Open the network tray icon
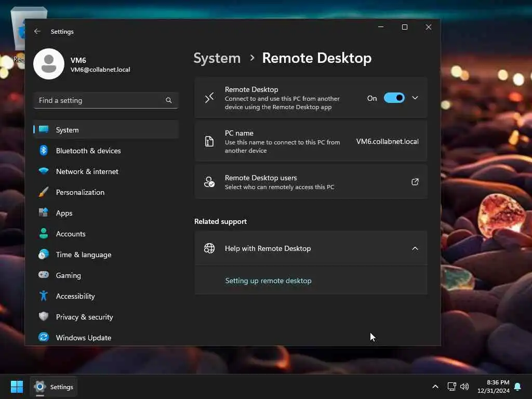532x399 pixels. coord(451,387)
